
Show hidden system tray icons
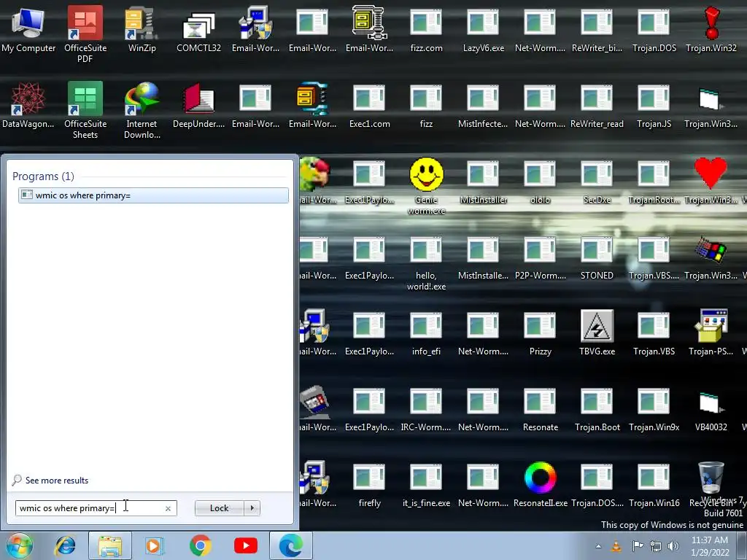598,546
